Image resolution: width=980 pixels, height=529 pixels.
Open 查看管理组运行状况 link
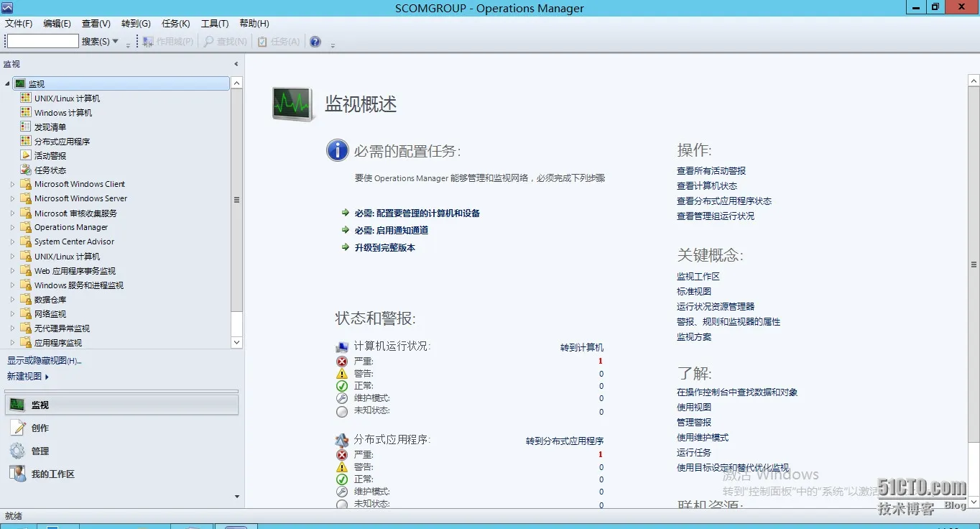click(x=716, y=216)
